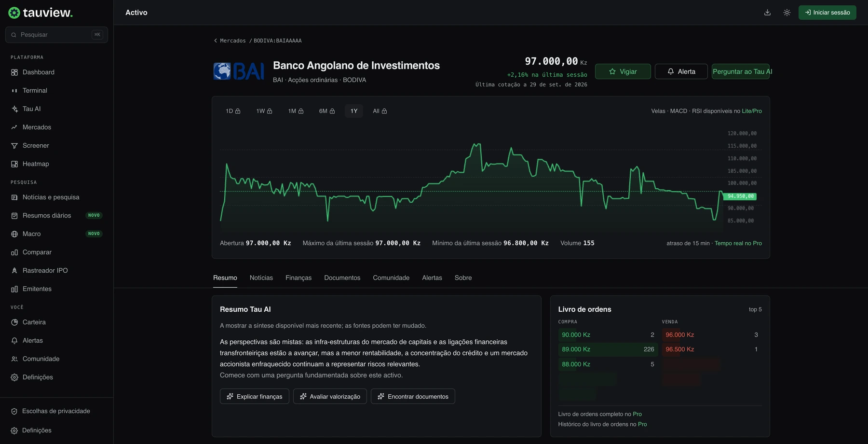Switch to the Notícias tab
The image size is (868, 444).
click(x=261, y=278)
